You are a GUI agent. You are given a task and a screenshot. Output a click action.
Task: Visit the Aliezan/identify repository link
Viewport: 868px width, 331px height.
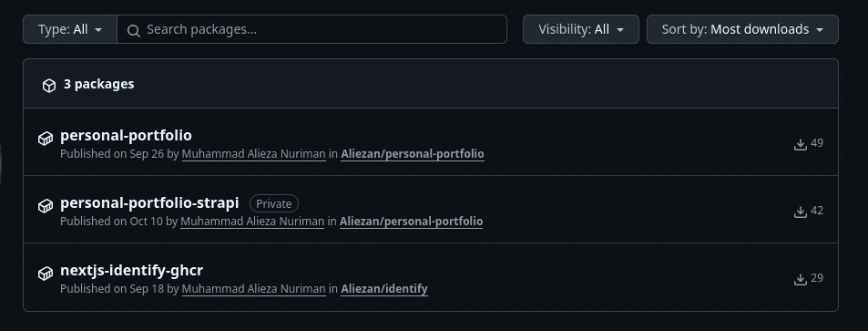point(384,289)
